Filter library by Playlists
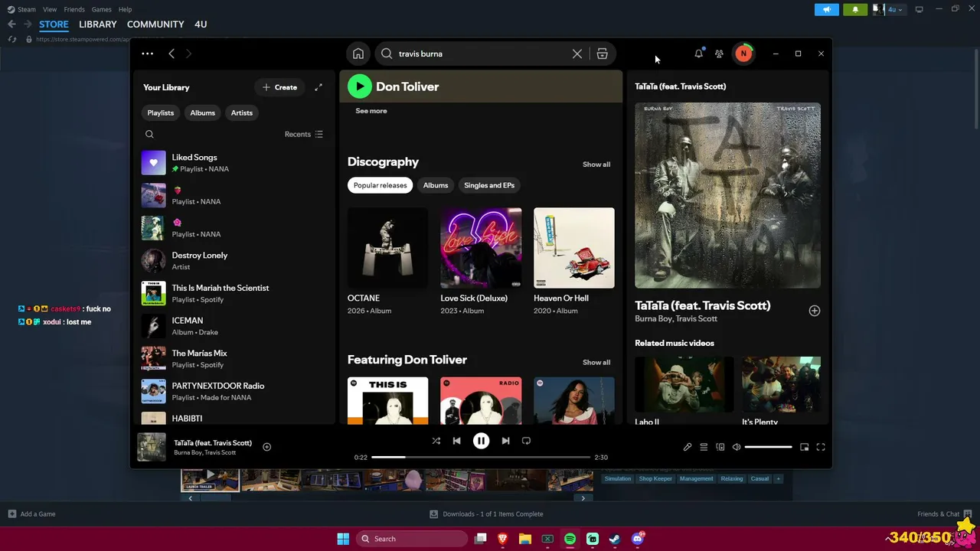Image resolution: width=980 pixels, height=551 pixels. (161, 112)
